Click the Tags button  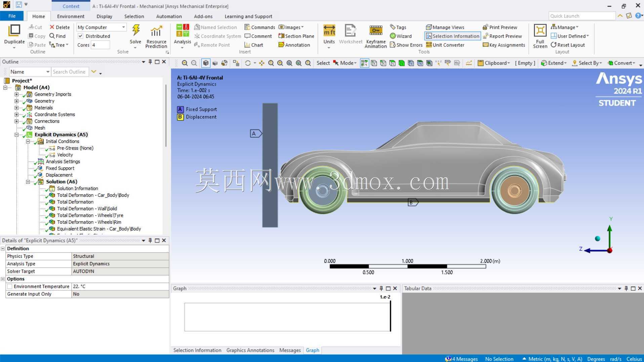398,27
